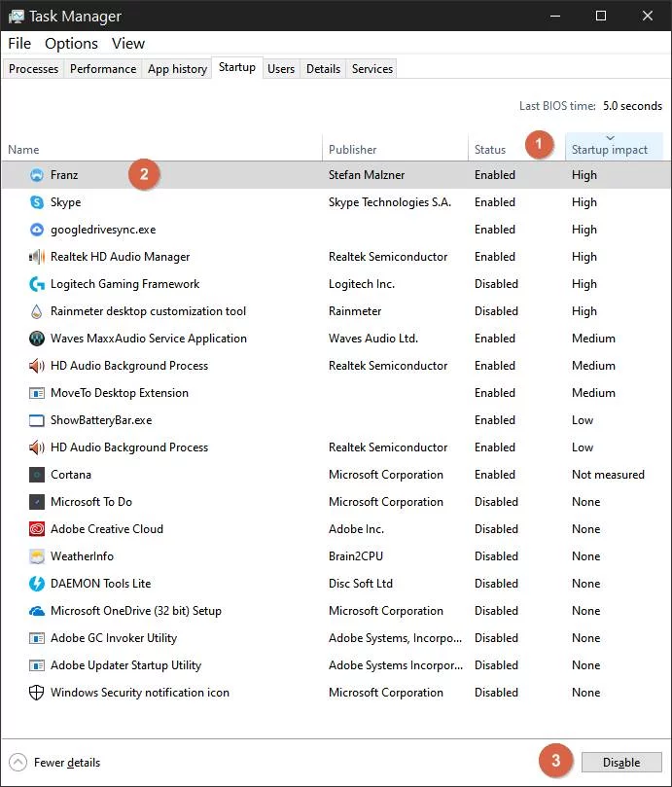This screenshot has height=787, width=672.
Task: Click the Skype Technologies S.A. publisher cell
Action: point(390,202)
